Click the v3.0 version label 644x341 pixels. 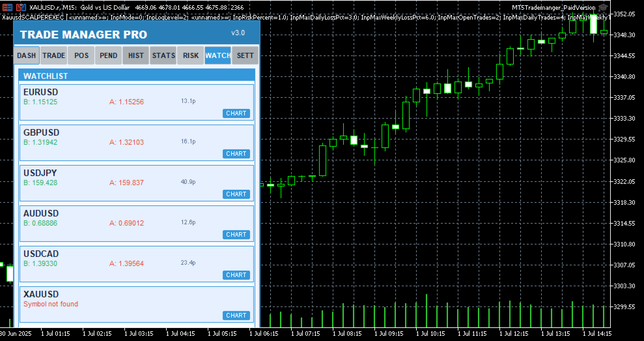pos(238,33)
